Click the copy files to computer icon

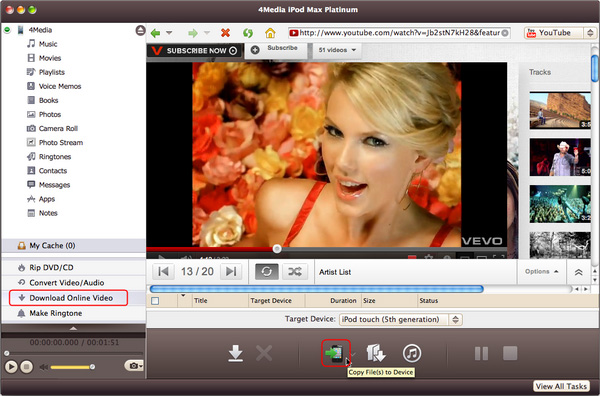coord(376,353)
